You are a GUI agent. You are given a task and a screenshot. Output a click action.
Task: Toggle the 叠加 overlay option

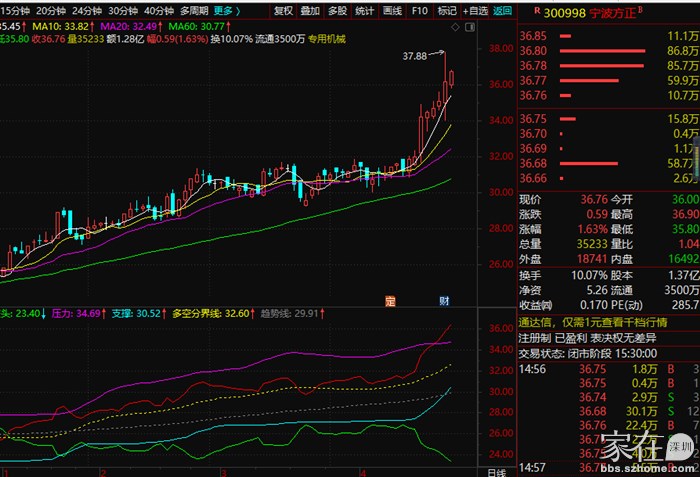[x=311, y=11]
